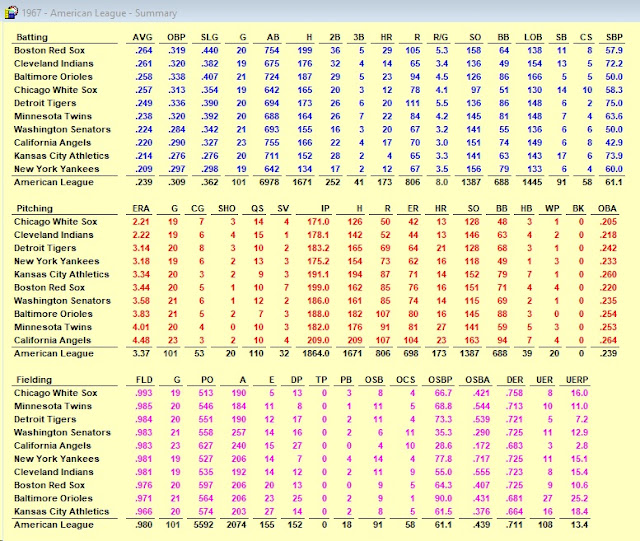Select Kansas City Athletics in Fielding table
Image resolution: width=640 pixels, height=541 pixels.
point(61,511)
